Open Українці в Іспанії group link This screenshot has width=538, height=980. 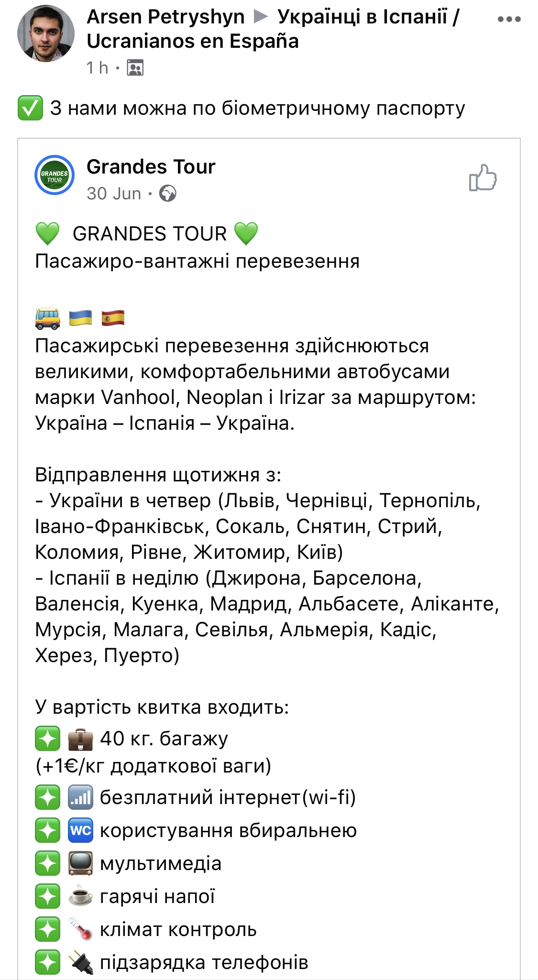[368, 17]
